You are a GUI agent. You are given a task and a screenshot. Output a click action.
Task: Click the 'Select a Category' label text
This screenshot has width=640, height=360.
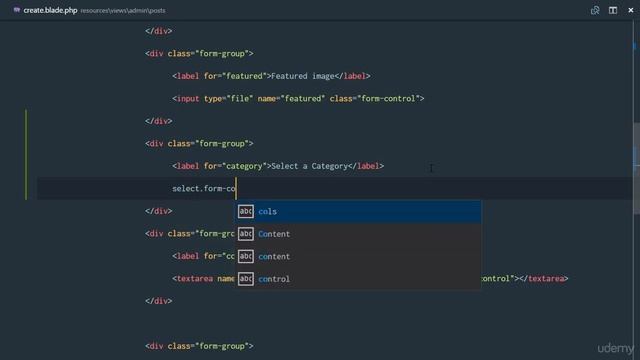[309, 166]
